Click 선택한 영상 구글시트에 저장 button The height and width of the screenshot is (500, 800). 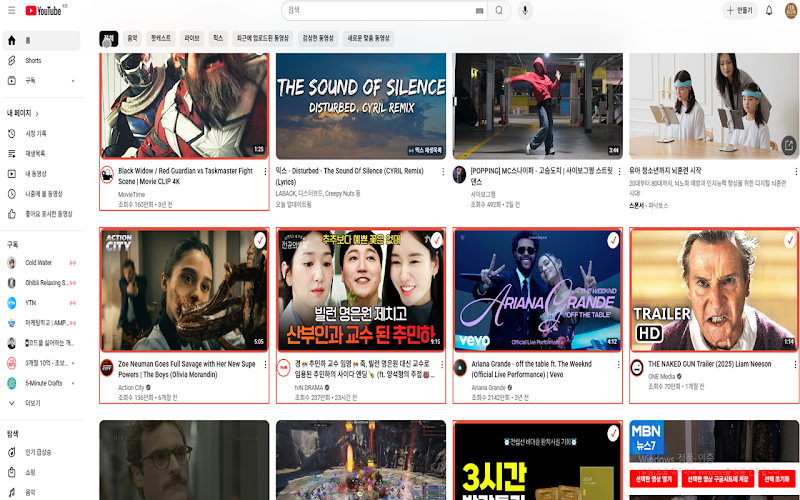717,480
